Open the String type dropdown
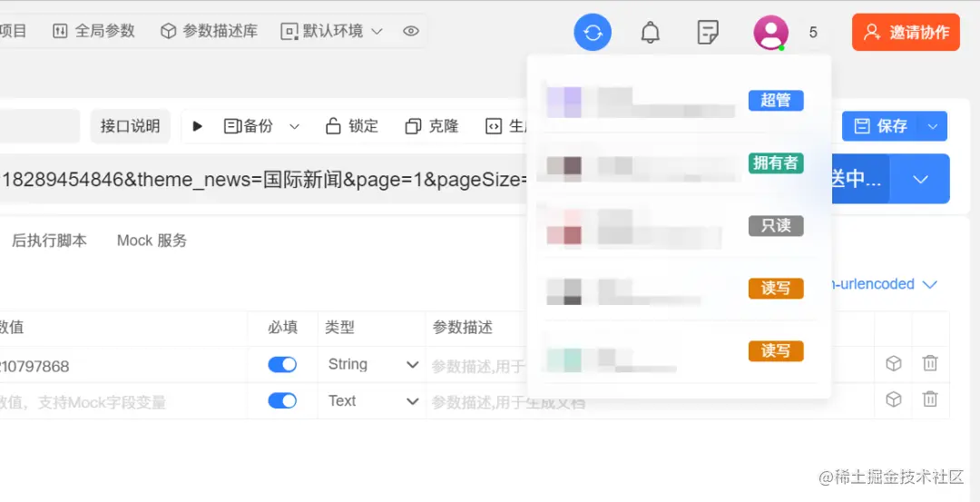The width and height of the screenshot is (980, 502). tap(373, 364)
